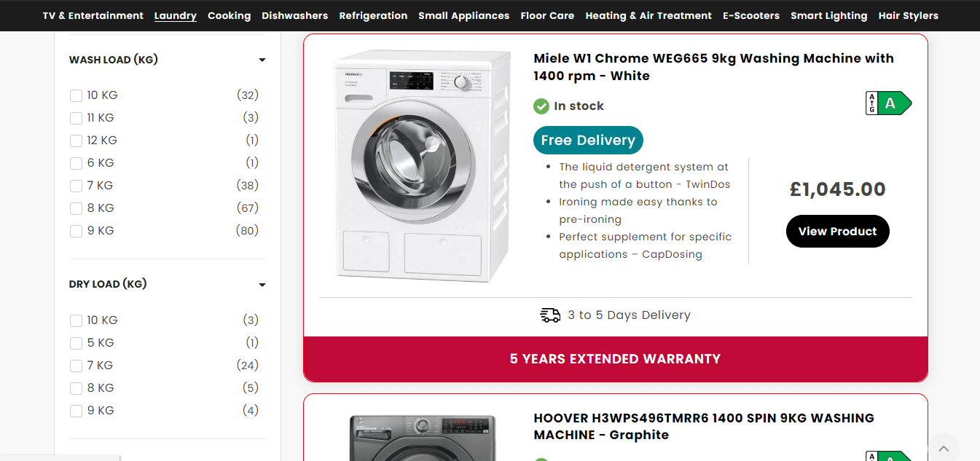Open the Laundry menu item
980x461 pixels.
point(176,15)
